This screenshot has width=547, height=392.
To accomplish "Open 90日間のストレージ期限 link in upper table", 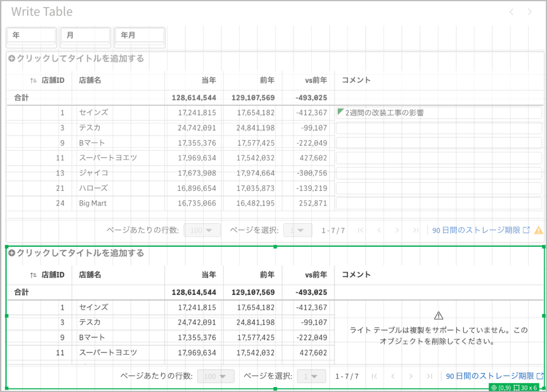I will [x=476, y=230].
